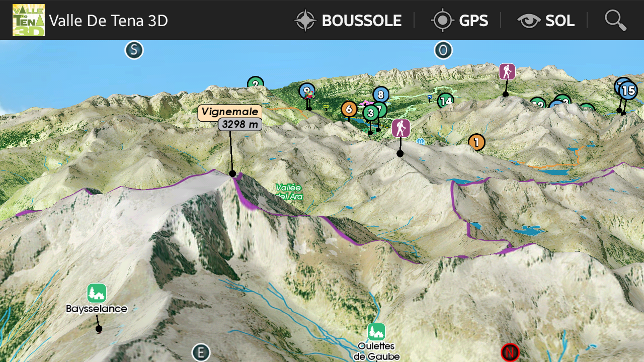644x362 pixels.
Task: Select orange route marker 1
Action: pyautogui.click(x=476, y=143)
